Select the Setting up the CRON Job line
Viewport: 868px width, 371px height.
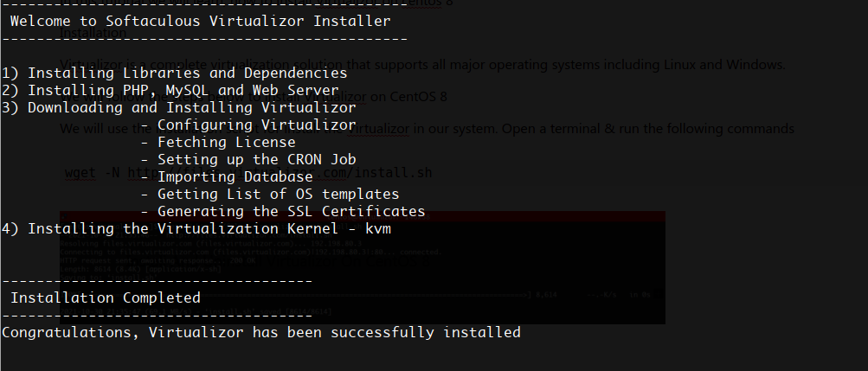(248, 159)
